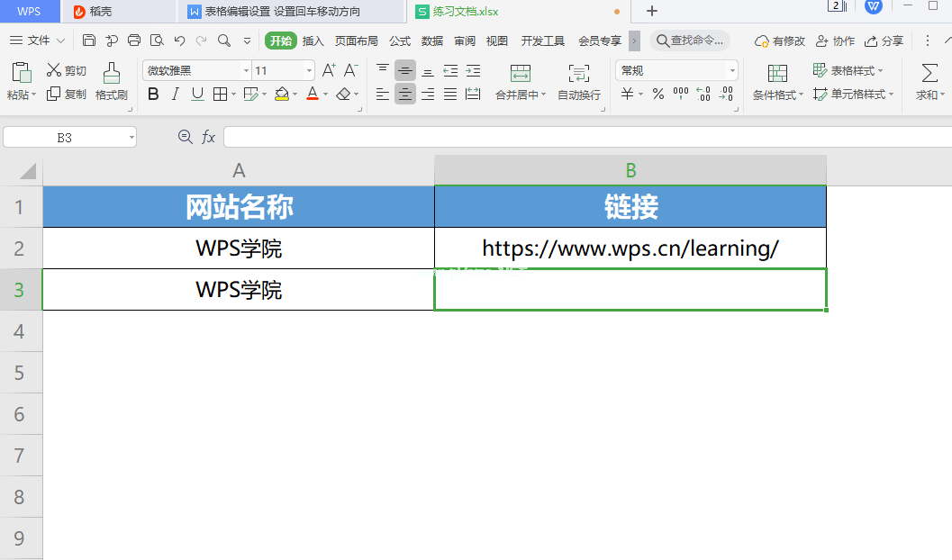
Task: Click the cell borders grid icon
Action: pyautogui.click(x=221, y=94)
